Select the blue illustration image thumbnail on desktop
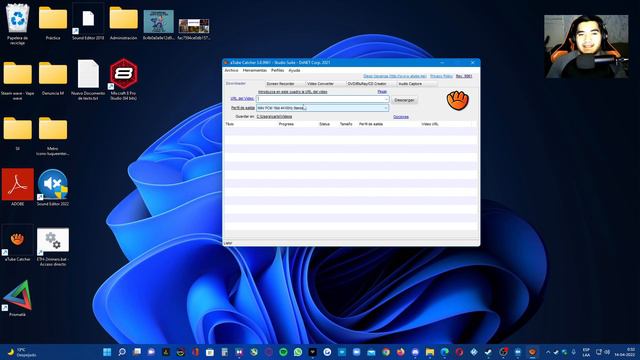This screenshot has width=640, height=360. pyautogui.click(x=158, y=24)
